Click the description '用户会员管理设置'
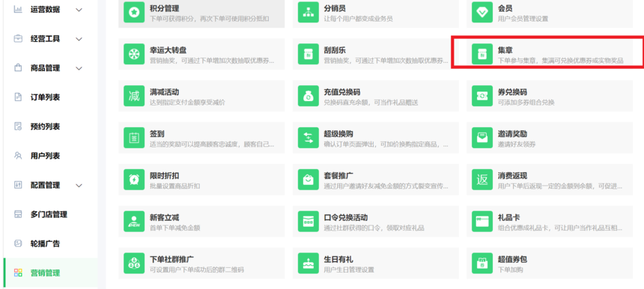This screenshot has height=289, width=644. click(x=523, y=19)
